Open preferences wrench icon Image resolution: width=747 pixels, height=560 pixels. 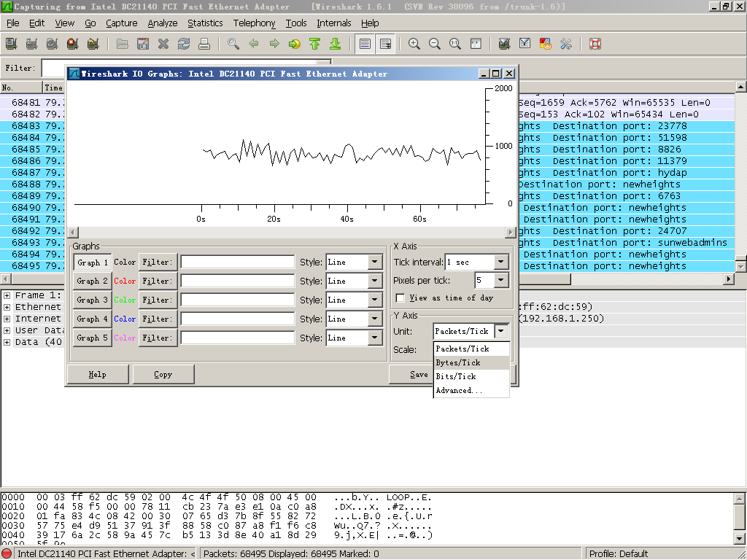565,44
